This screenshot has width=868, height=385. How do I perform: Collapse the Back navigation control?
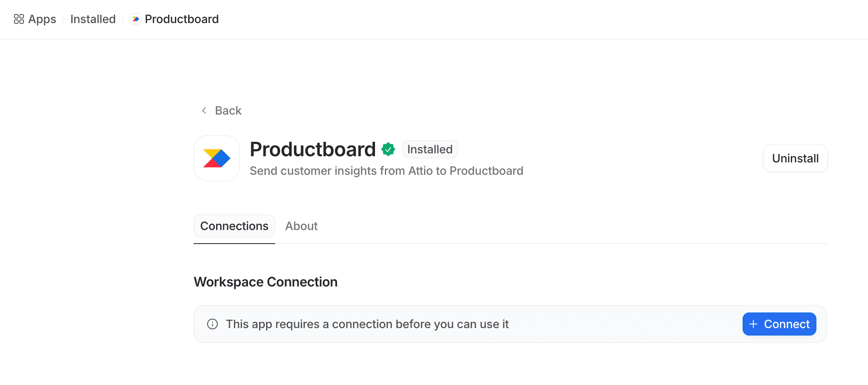coord(221,110)
